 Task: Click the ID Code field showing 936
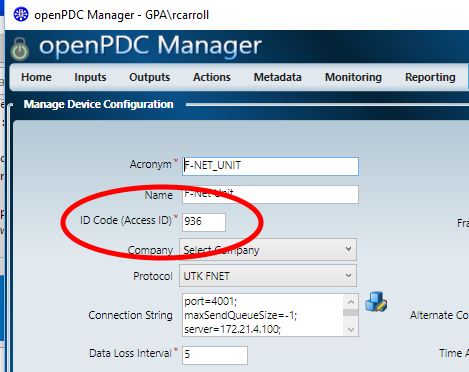(204, 222)
